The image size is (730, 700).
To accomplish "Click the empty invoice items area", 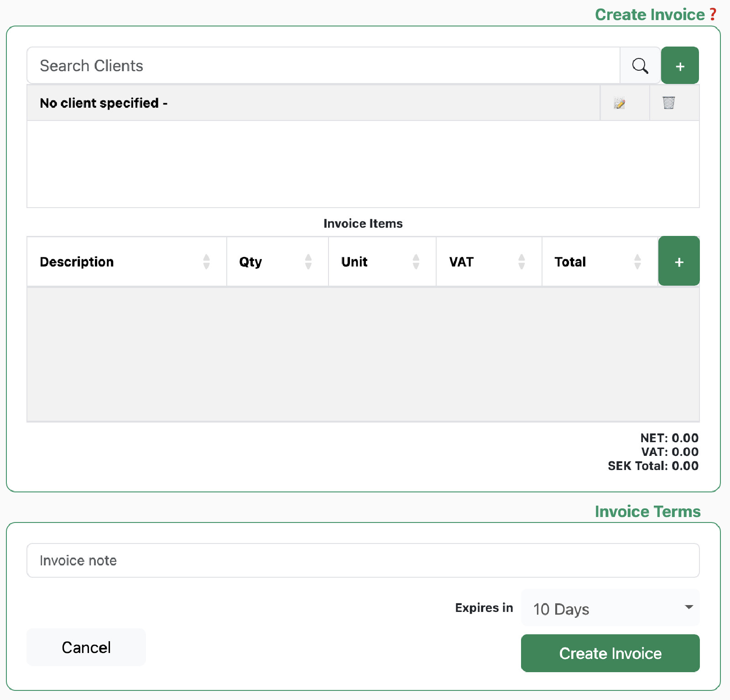I will pyautogui.click(x=363, y=354).
